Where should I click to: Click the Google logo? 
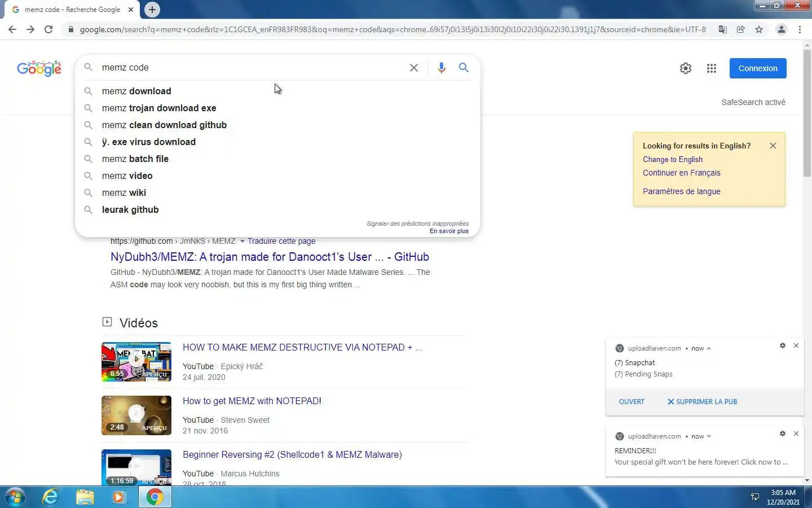coord(39,68)
